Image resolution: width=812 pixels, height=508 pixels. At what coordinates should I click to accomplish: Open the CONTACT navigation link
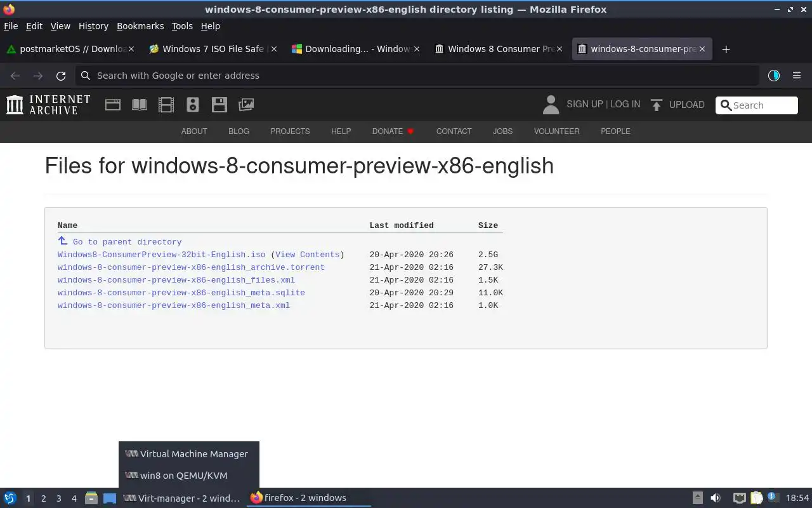point(454,131)
